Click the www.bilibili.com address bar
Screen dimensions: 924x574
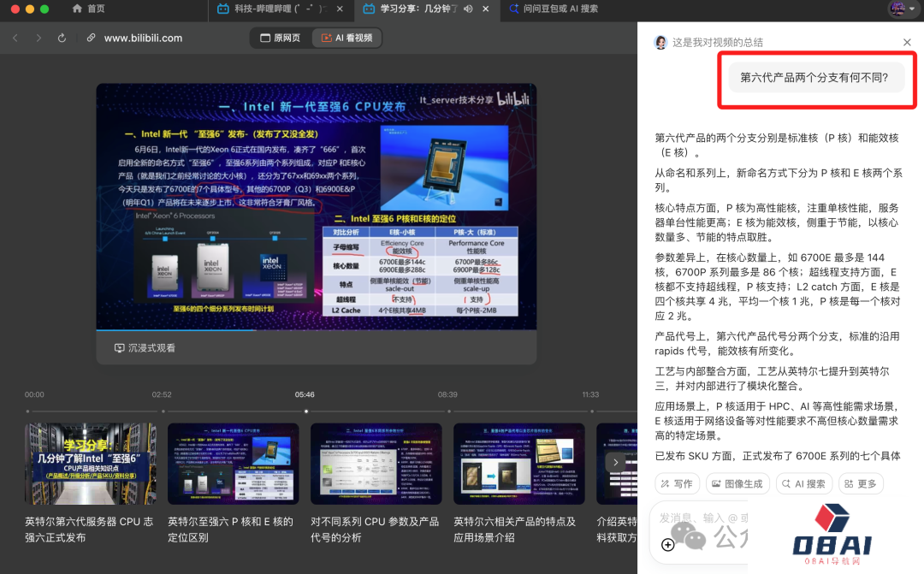coord(143,38)
